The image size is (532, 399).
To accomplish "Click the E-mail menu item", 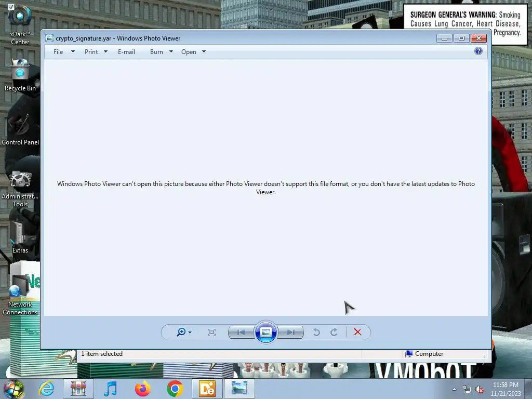I will 126,52.
